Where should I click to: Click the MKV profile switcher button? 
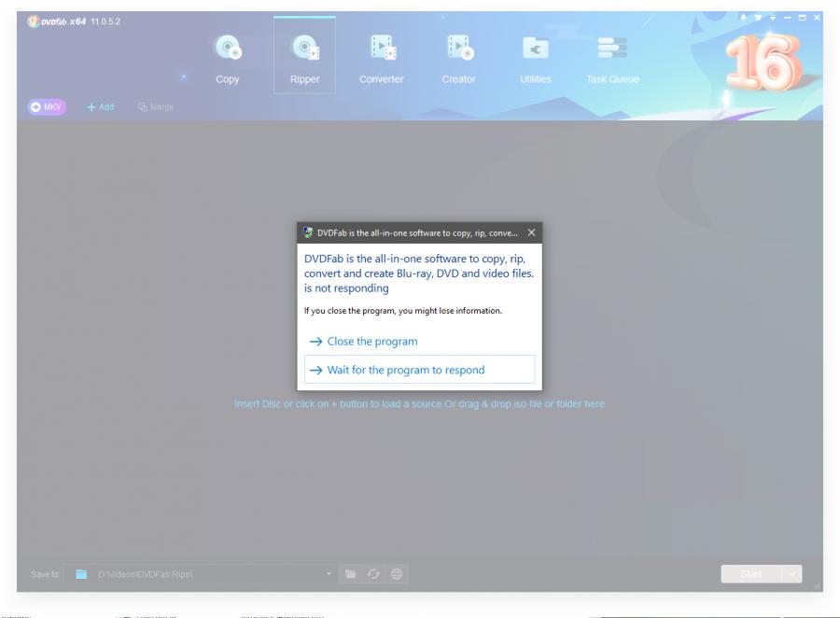click(x=47, y=106)
